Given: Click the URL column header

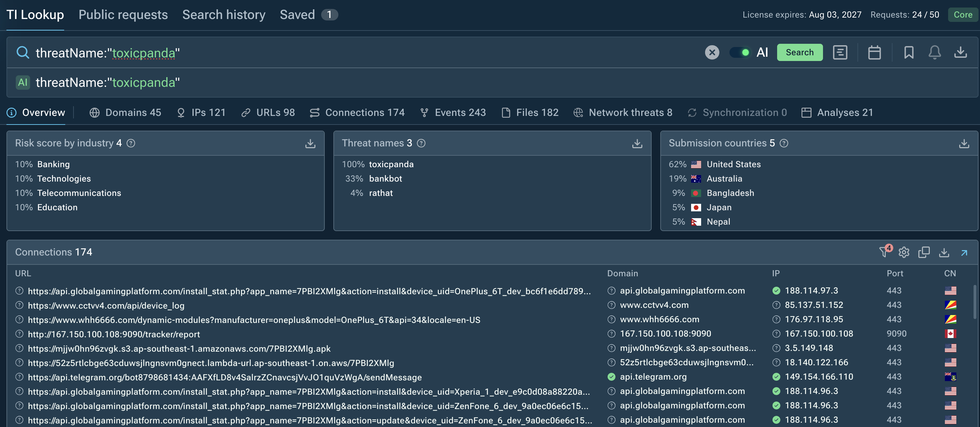Looking at the screenshot, I should coord(23,273).
